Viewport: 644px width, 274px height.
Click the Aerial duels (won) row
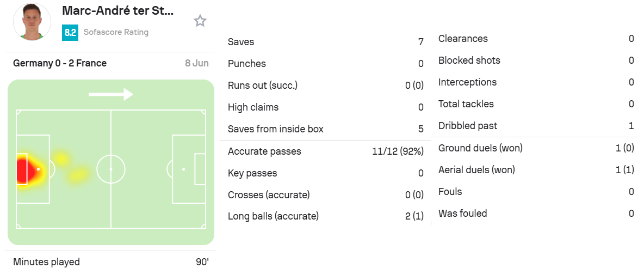pyautogui.click(x=536, y=169)
